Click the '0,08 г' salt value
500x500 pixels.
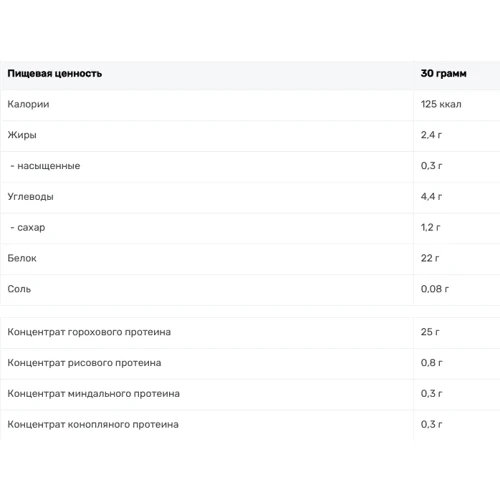pos(435,289)
